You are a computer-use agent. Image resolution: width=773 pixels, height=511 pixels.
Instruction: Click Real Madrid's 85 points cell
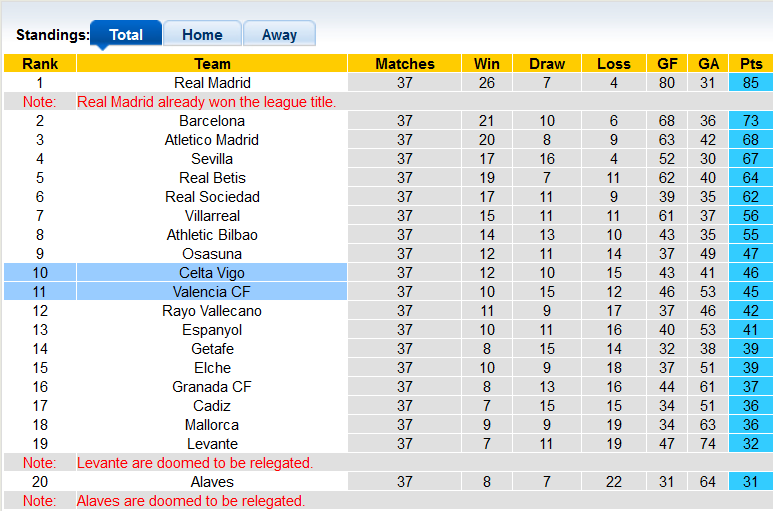(751, 83)
